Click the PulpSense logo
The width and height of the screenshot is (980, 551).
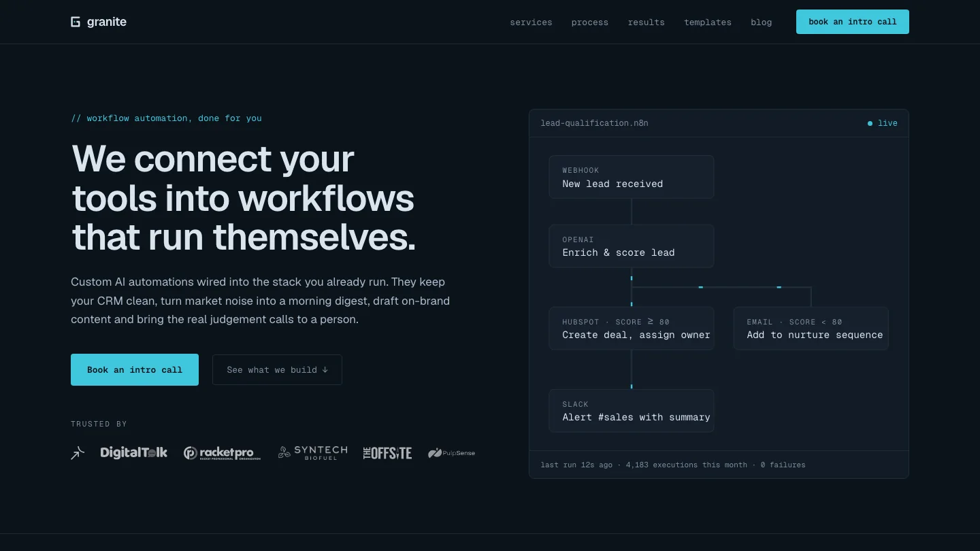452,453
